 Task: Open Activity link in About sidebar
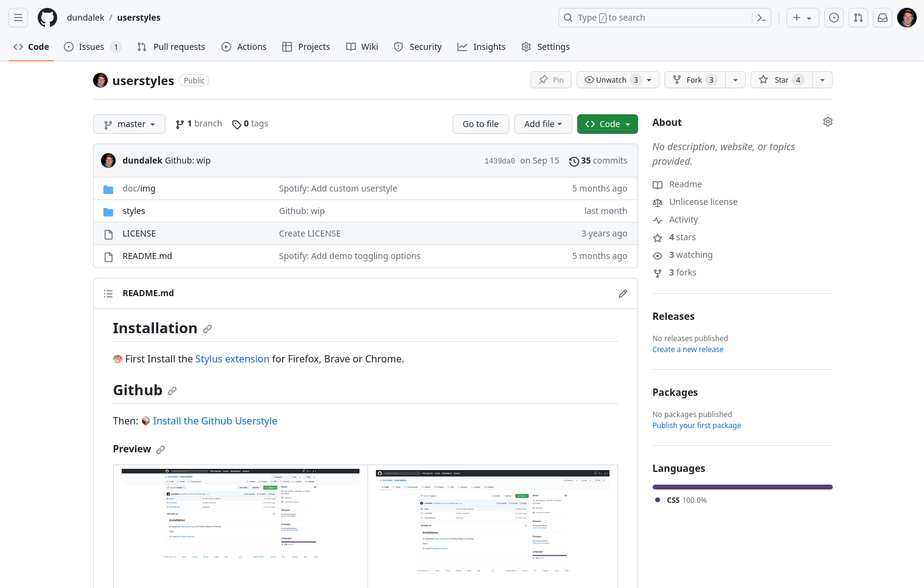[675, 220]
